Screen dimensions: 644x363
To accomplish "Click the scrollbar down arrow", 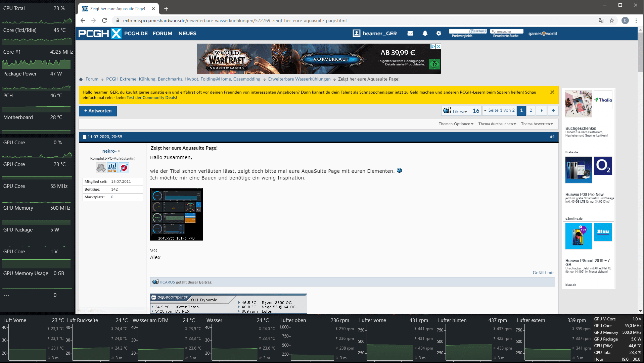I will pyautogui.click(x=640, y=311).
